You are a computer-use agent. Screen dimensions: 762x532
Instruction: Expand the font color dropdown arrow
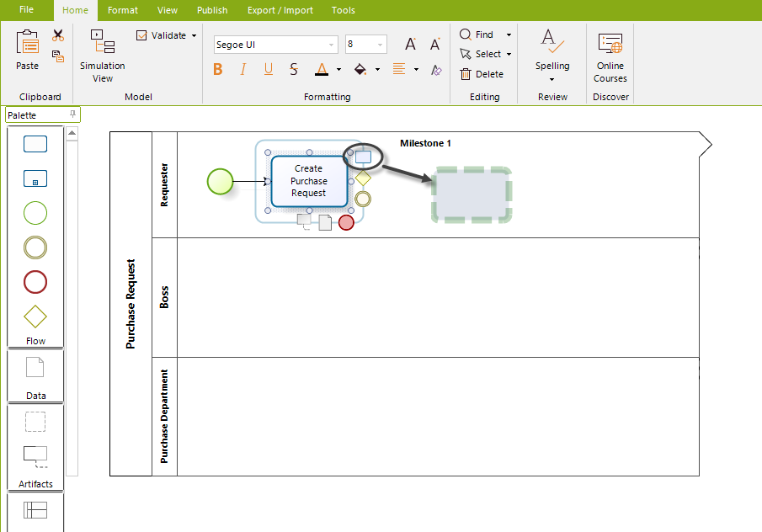[x=338, y=70]
